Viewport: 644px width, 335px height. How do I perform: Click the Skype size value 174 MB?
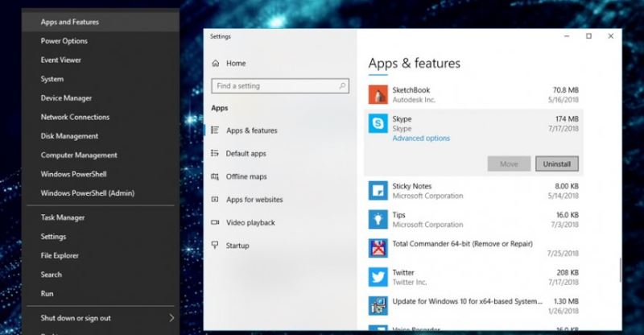pos(567,119)
